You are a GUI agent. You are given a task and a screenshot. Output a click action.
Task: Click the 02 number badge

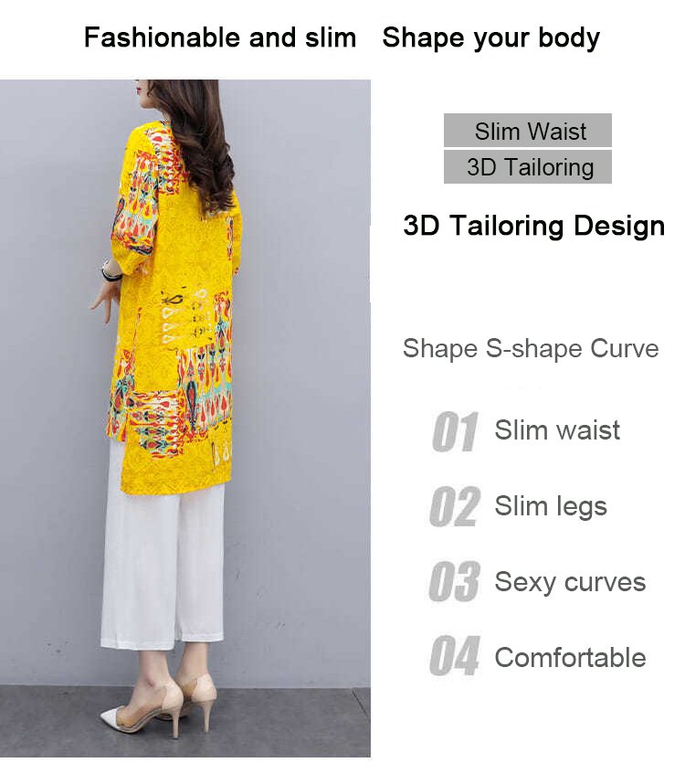(455, 506)
